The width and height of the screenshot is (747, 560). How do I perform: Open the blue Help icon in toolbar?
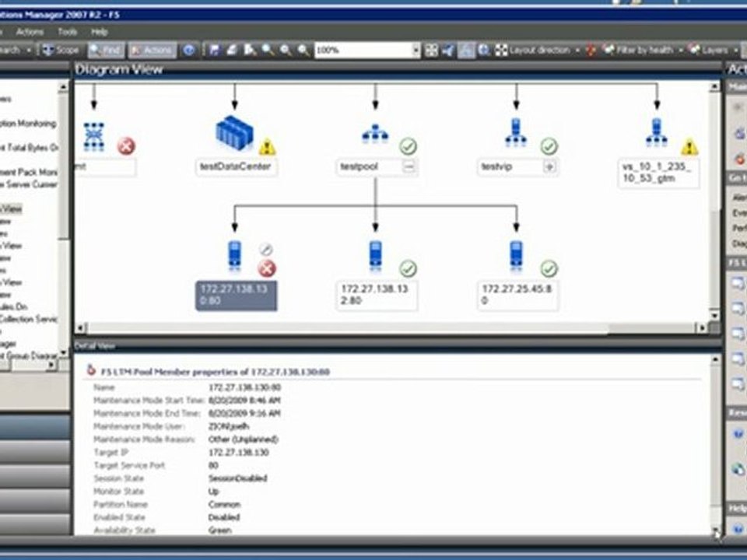click(x=189, y=50)
